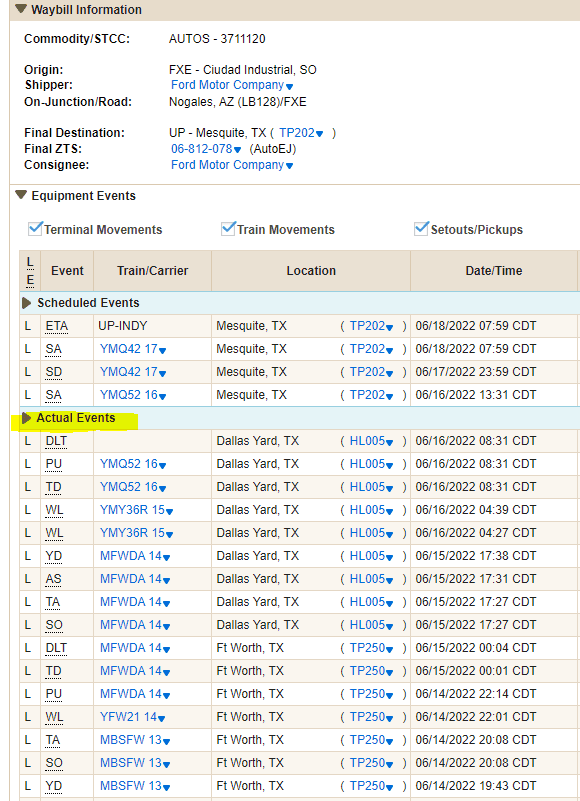580x801 pixels.
Task: Expand the Scheduled Events group
Action: (27, 303)
